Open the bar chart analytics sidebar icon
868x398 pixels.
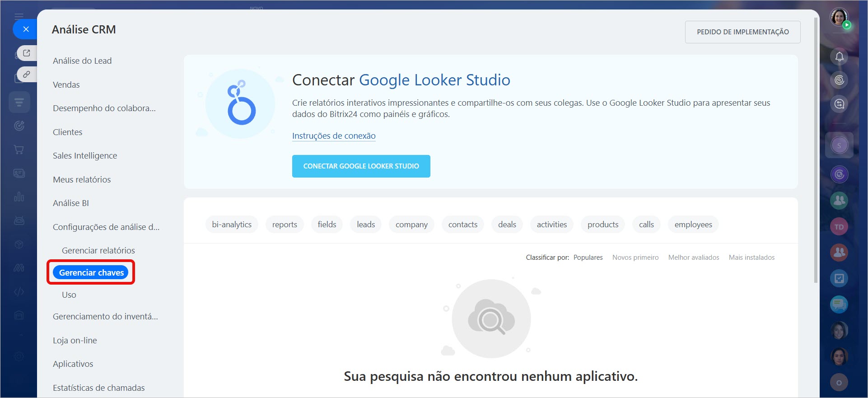tap(19, 197)
